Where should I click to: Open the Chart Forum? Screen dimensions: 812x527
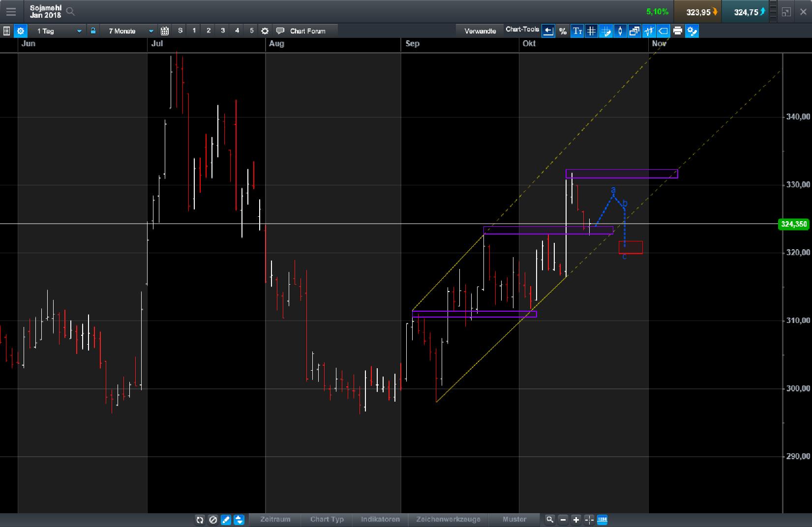pyautogui.click(x=307, y=30)
